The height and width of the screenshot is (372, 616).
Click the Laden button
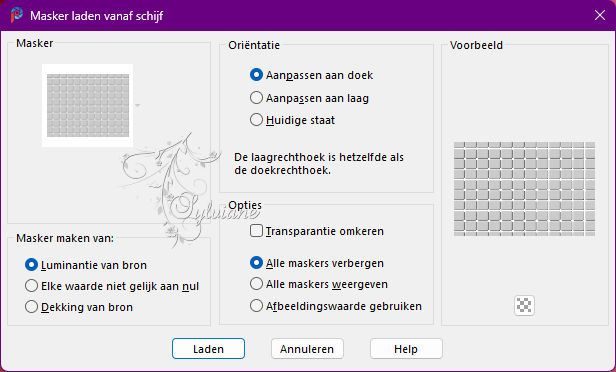pos(208,349)
